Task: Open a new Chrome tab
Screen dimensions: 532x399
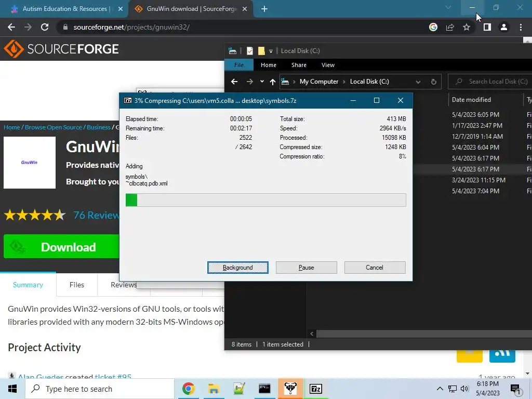Action: 264,9
